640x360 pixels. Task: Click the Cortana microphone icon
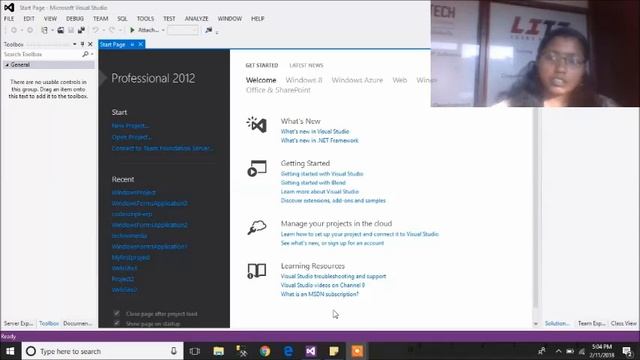(173, 351)
